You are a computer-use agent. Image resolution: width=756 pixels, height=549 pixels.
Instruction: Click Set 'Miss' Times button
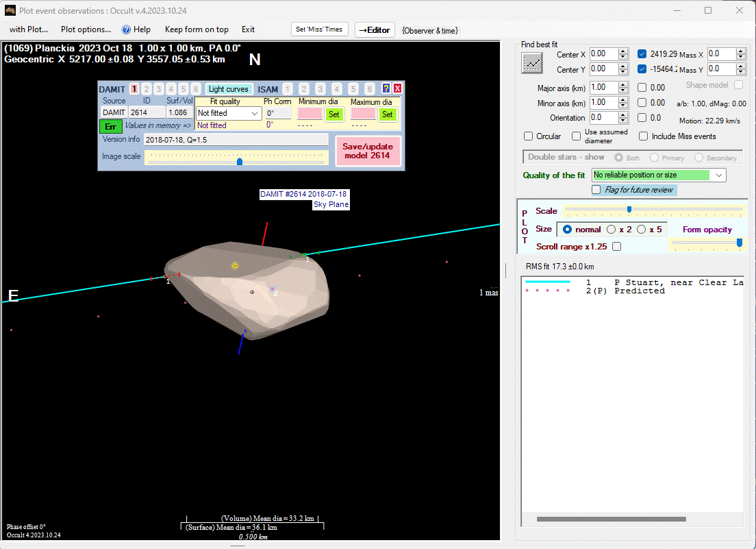click(319, 29)
